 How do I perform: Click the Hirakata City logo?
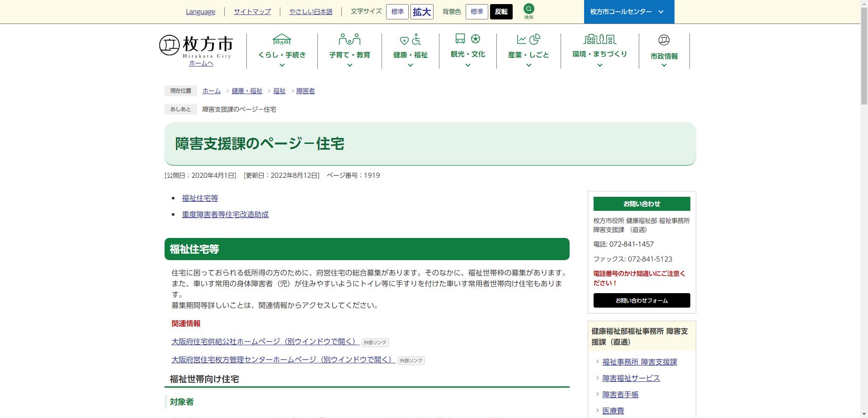tap(196, 47)
